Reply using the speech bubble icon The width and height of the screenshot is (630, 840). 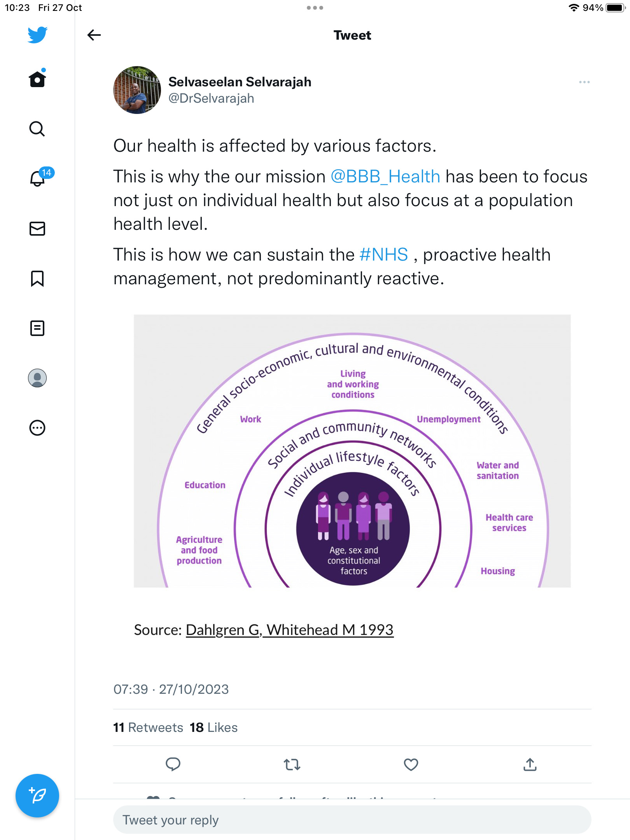click(x=173, y=765)
